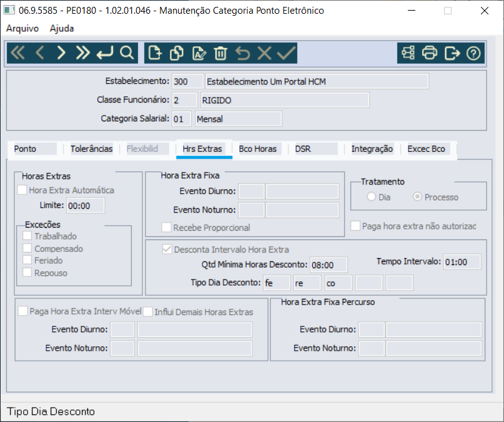Open the search magnifier tool
Screen dimensions: 504x422
(x=127, y=53)
